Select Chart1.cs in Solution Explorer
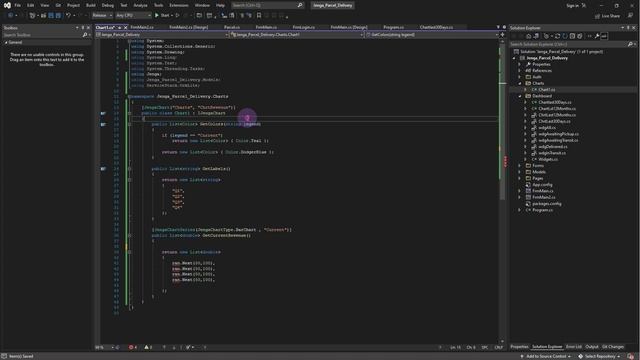This screenshot has width=640, height=360. (x=546, y=89)
